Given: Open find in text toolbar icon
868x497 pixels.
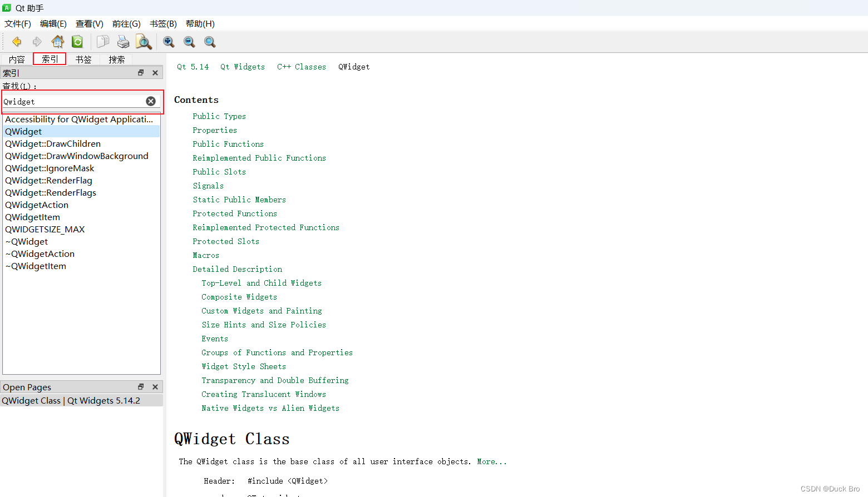Looking at the screenshot, I should coord(144,42).
